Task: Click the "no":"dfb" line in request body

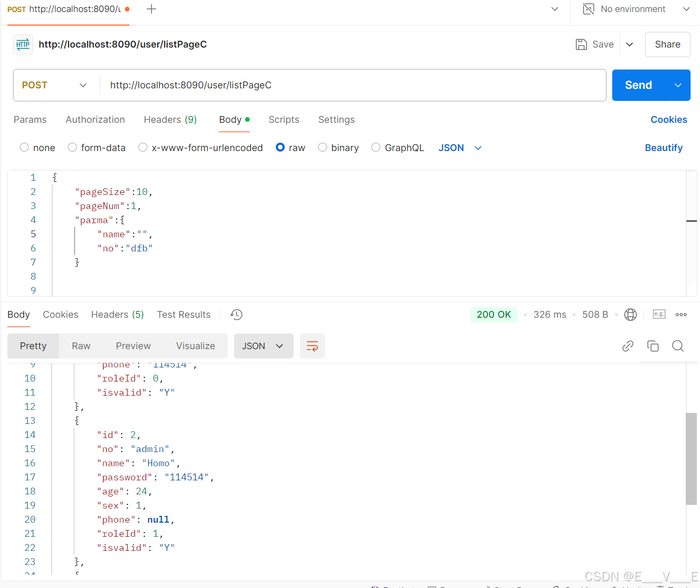Action: point(125,248)
